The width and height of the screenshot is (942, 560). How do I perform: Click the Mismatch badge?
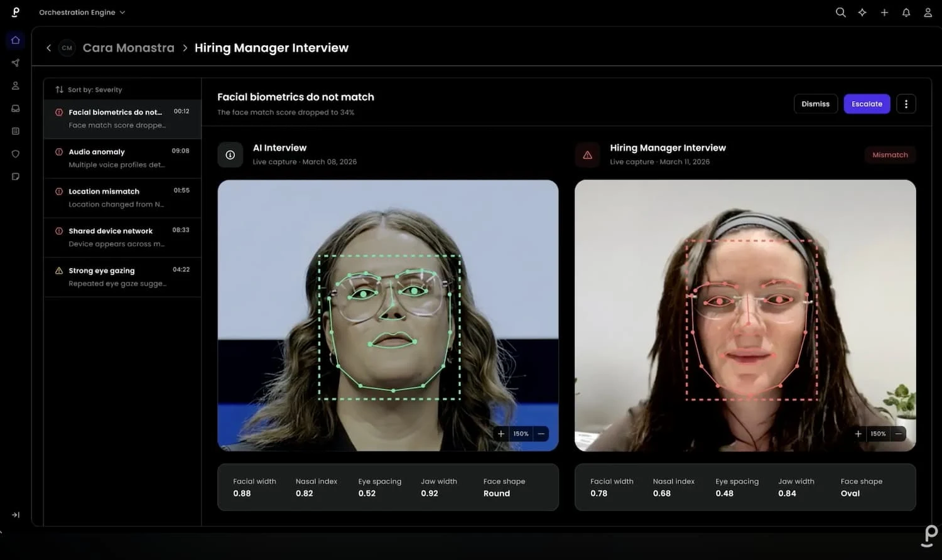(890, 155)
